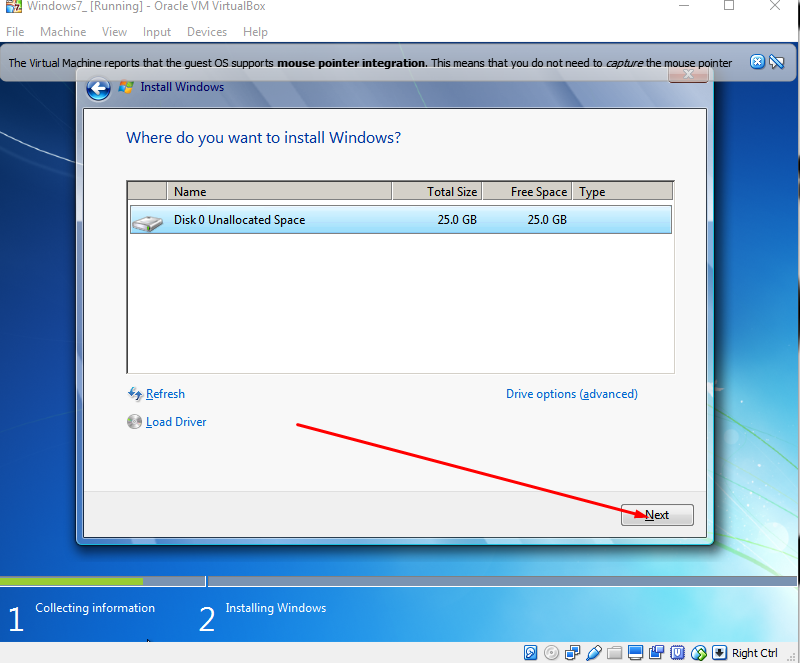Close the Install Windows dialog
800x663 pixels.
[688, 75]
